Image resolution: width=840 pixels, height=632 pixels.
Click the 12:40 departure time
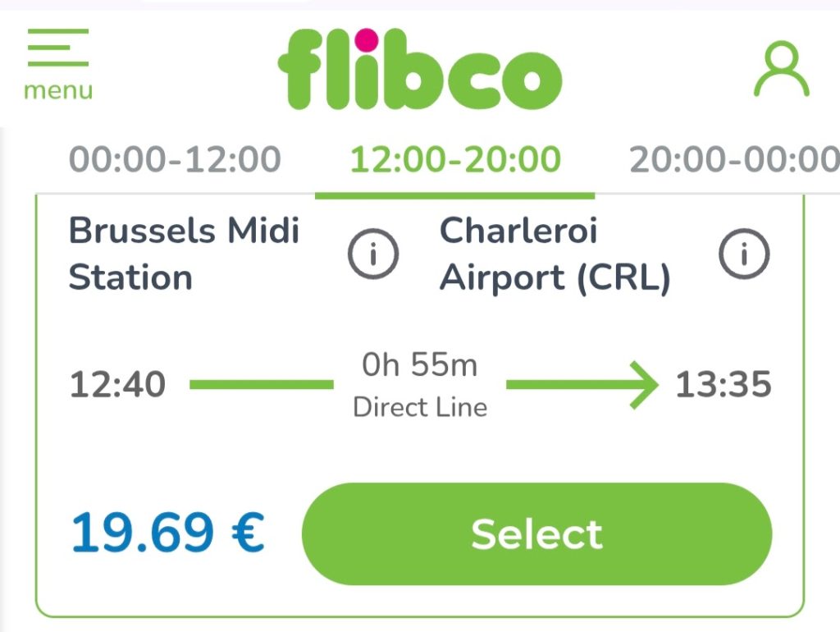coord(117,385)
